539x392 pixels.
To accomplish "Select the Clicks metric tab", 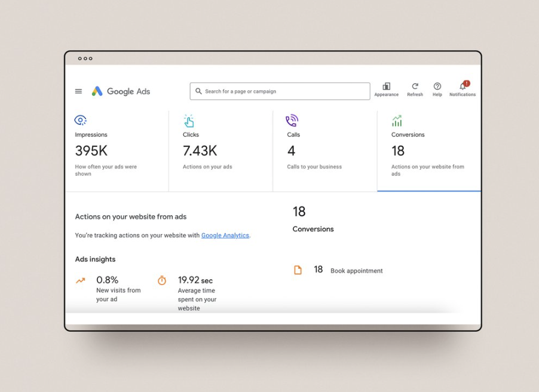I will (220, 151).
